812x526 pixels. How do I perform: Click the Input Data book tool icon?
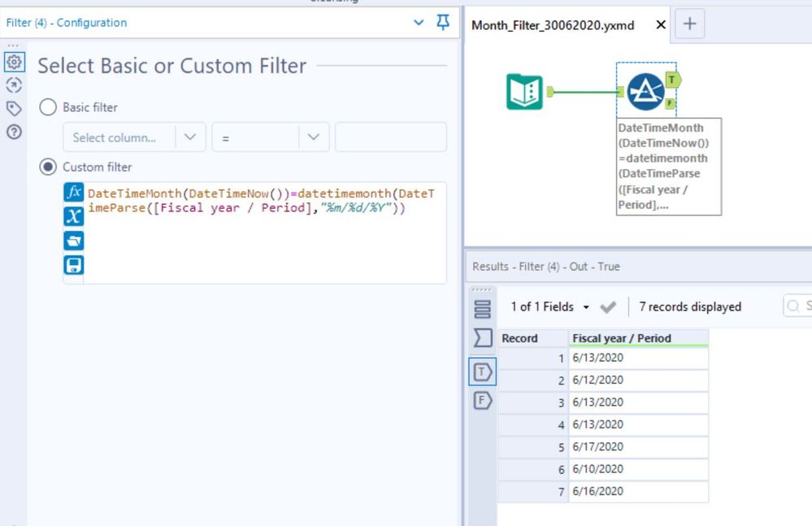524,92
